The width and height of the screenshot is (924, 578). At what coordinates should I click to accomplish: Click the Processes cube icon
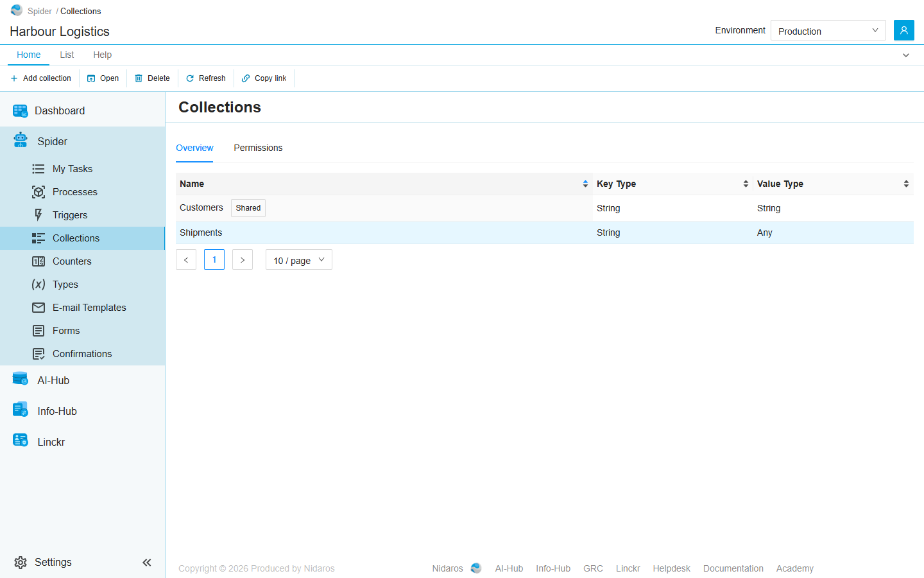click(x=38, y=192)
